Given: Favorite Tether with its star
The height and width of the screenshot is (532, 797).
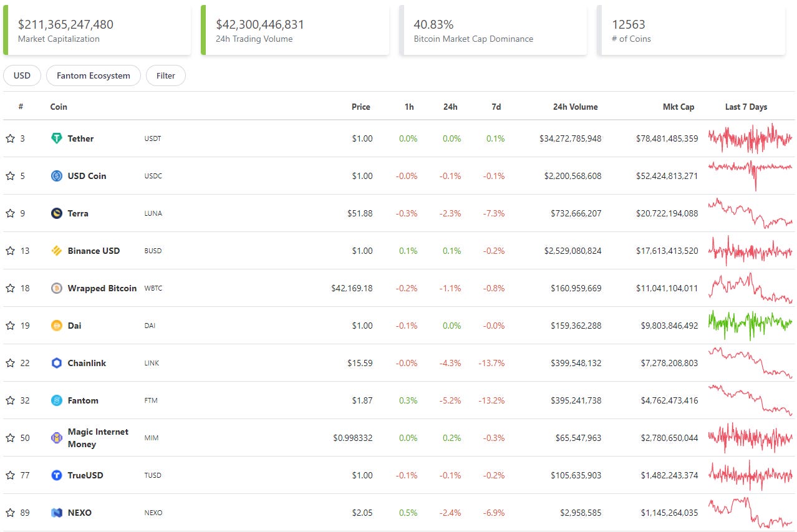Looking at the screenshot, I should (x=10, y=138).
